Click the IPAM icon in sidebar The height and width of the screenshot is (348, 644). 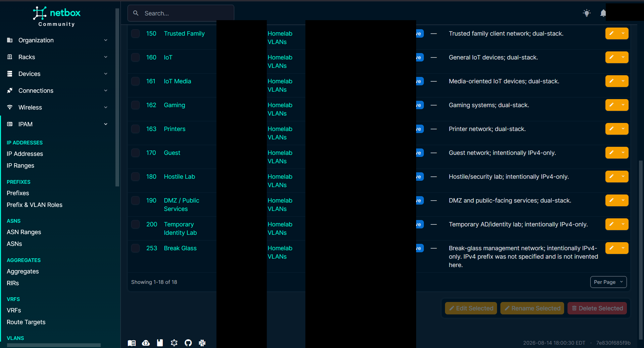point(10,124)
